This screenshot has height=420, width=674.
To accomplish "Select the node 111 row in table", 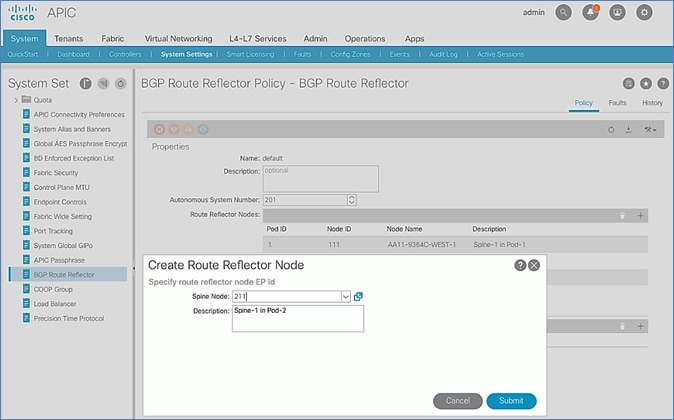I will pos(455,245).
